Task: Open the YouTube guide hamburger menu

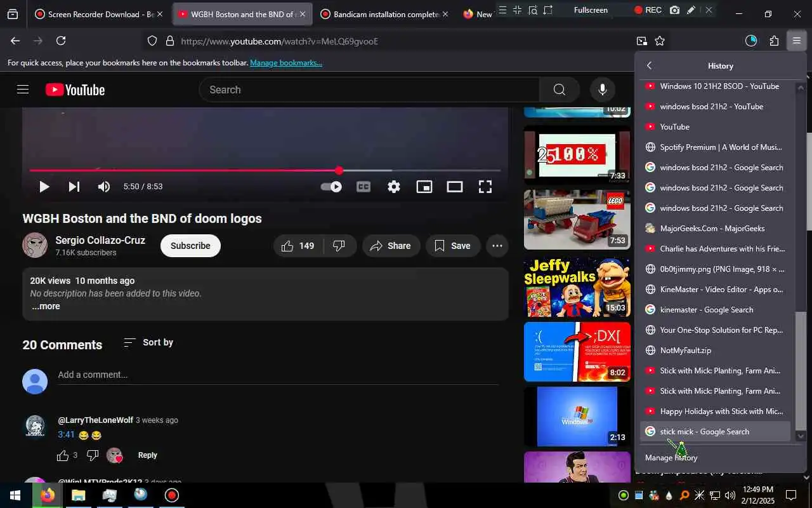Action: (x=23, y=90)
